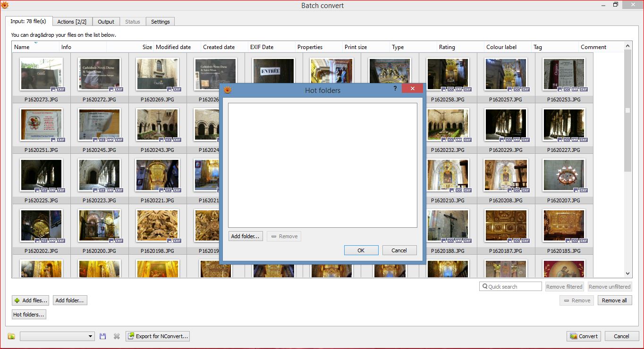Select the P1620227.JPG thumbnail
This screenshot has width=644, height=349.
pyautogui.click(x=564, y=125)
